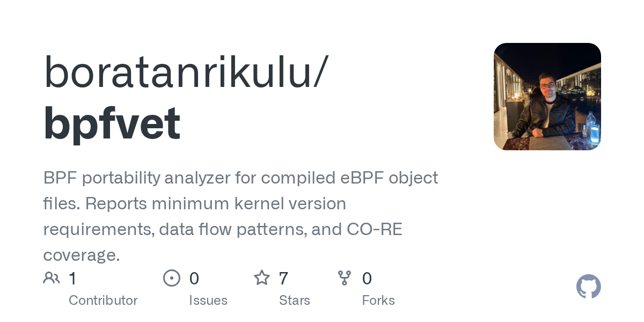
Task: Click the word "CO-RE" in description
Action: coord(375,229)
